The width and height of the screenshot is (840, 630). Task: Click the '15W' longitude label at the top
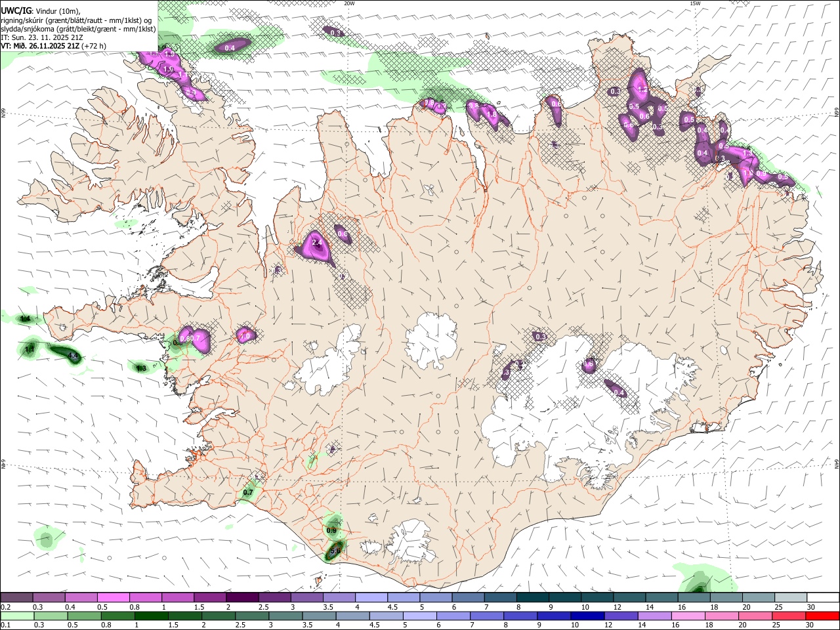pos(695,3)
